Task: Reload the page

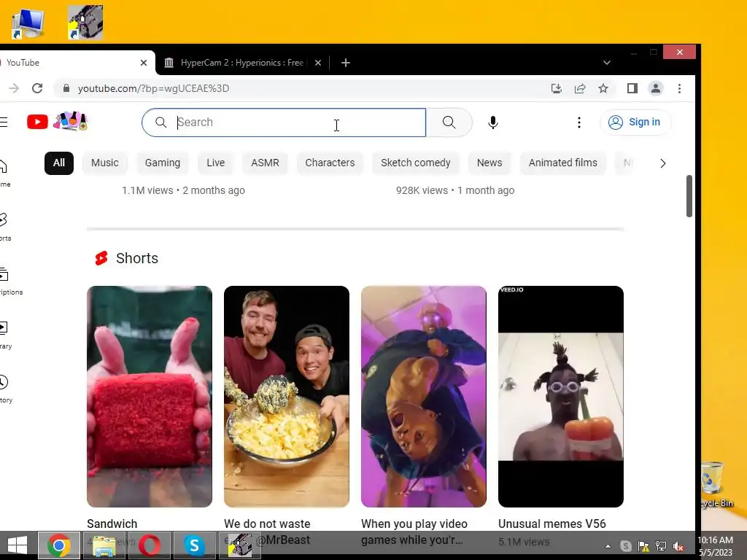Action: 37,88
